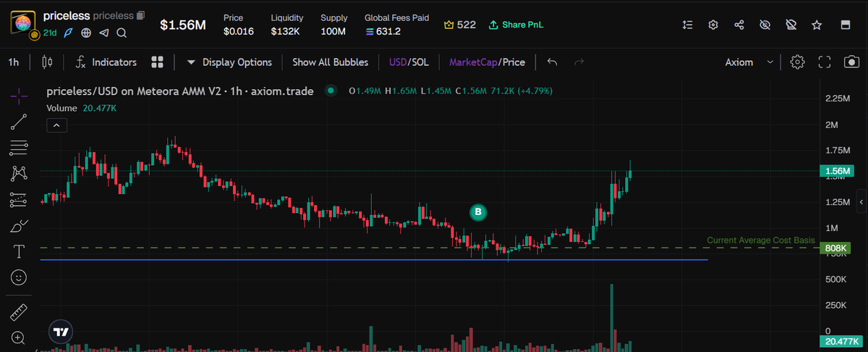The image size is (868, 352).
Task: Click the Share PnL button
Action: (516, 25)
